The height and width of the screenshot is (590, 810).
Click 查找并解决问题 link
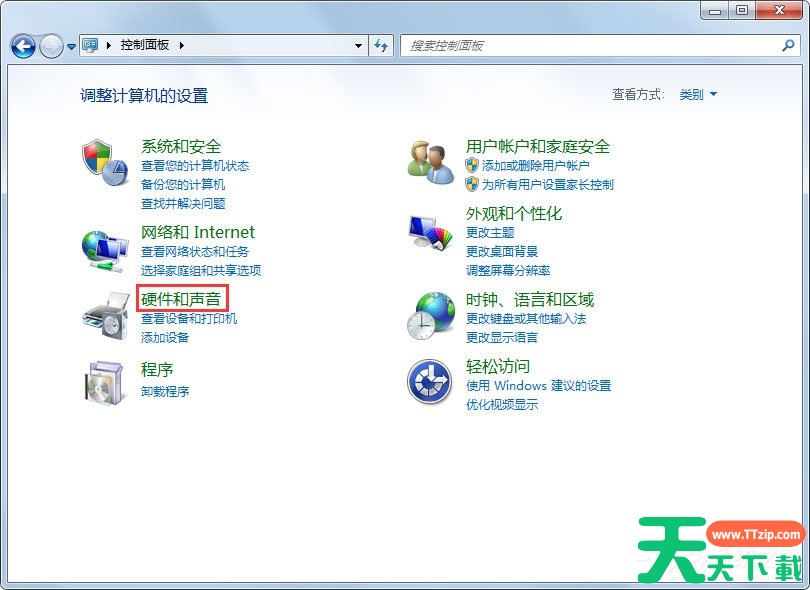pos(183,204)
